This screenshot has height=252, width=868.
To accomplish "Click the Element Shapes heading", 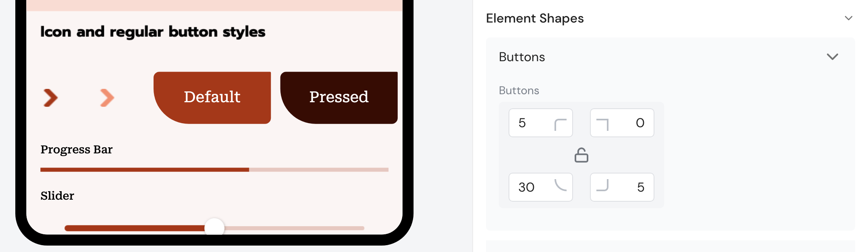I will 535,18.
